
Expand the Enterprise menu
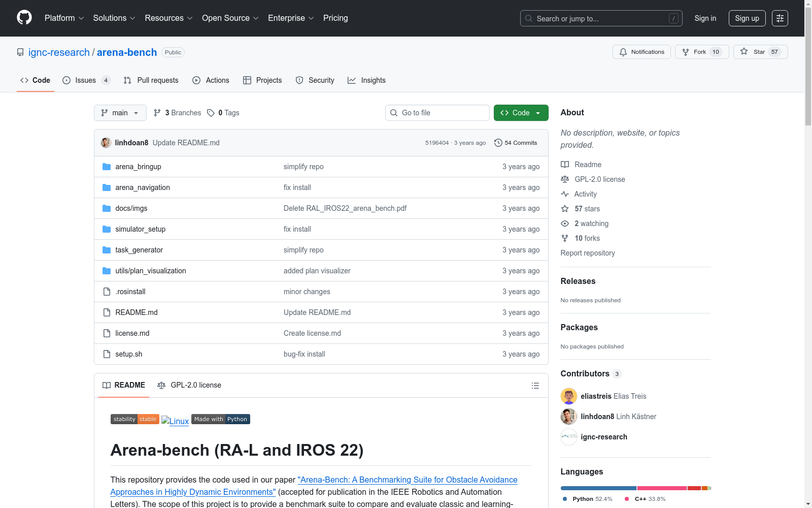pyautogui.click(x=291, y=18)
